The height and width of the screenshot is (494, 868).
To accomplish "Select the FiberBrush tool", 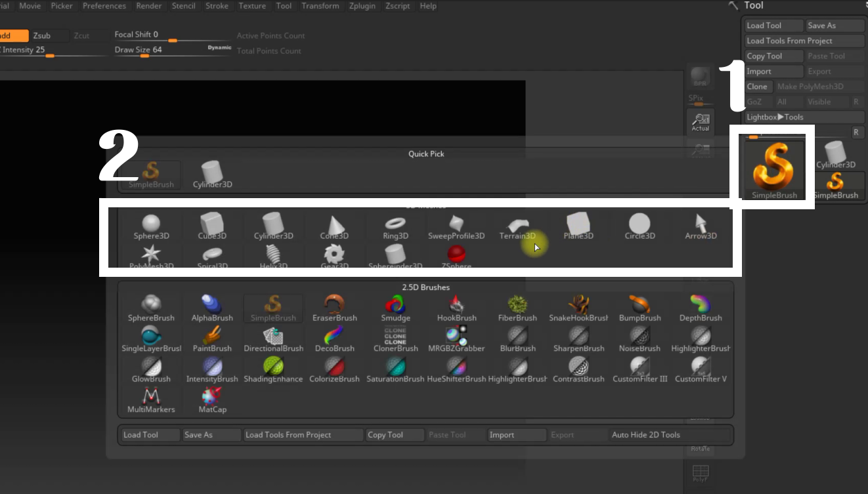I will [x=517, y=308].
